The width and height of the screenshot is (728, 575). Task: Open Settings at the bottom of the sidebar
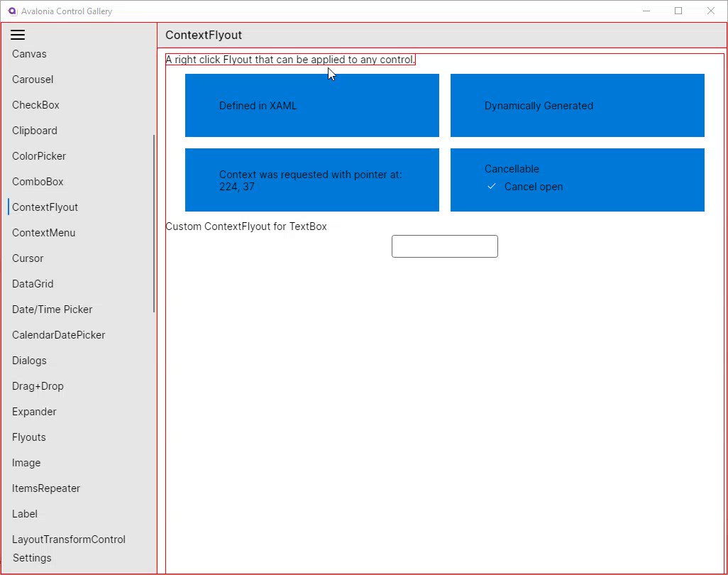[31, 558]
